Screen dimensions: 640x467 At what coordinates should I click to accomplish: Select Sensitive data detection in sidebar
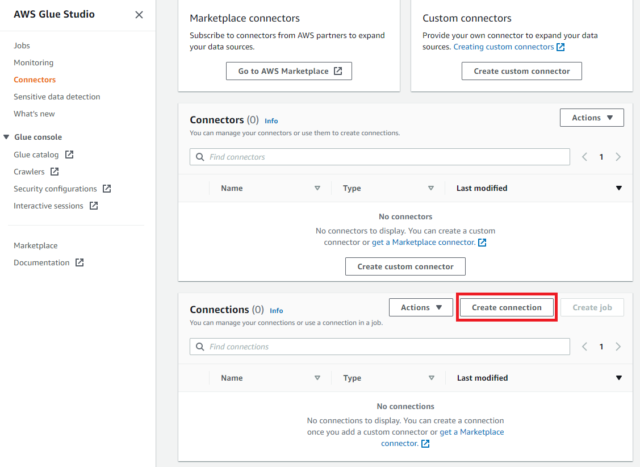tap(57, 97)
